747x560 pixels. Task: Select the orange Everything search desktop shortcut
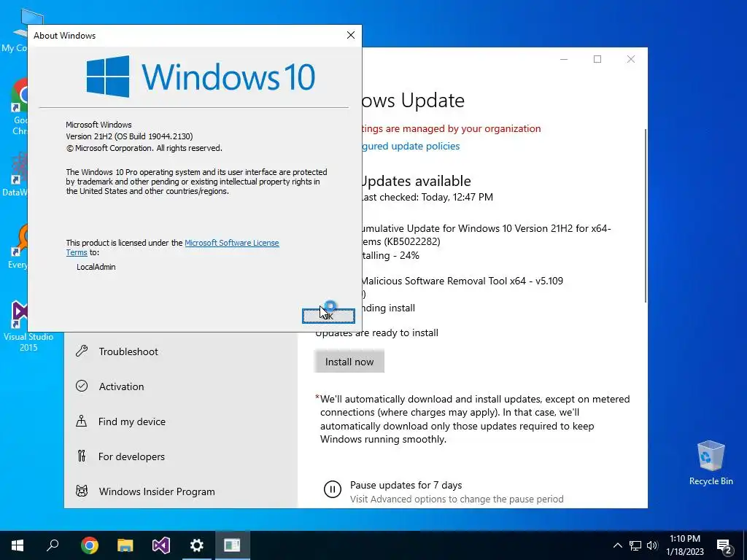coord(18,246)
